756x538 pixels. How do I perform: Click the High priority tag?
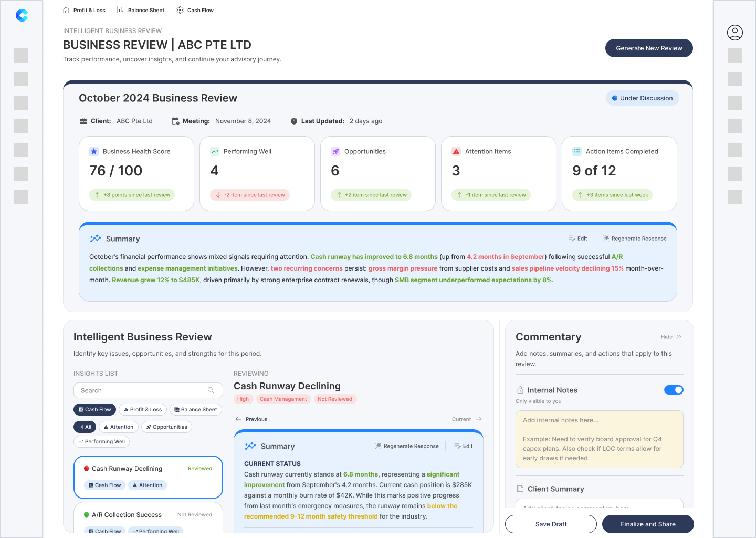(x=243, y=399)
